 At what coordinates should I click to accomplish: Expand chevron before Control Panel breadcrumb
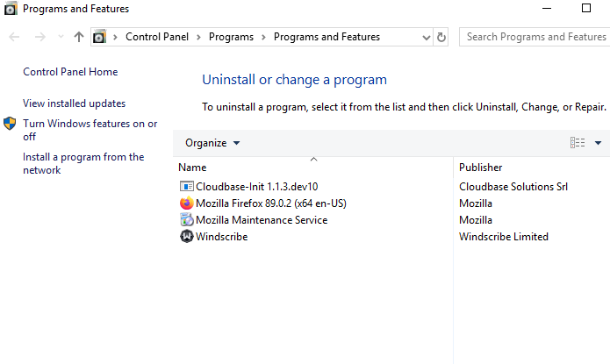(x=115, y=38)
